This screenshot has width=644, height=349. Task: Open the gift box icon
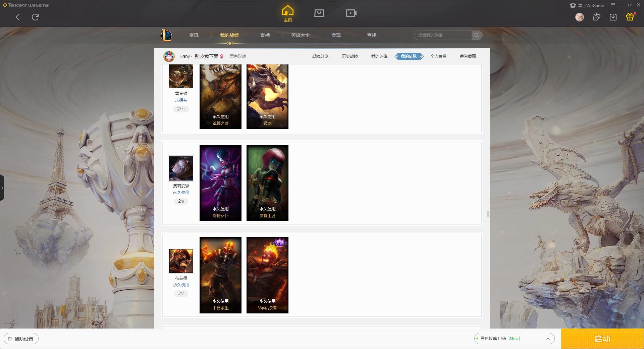(x=630, y=17)
